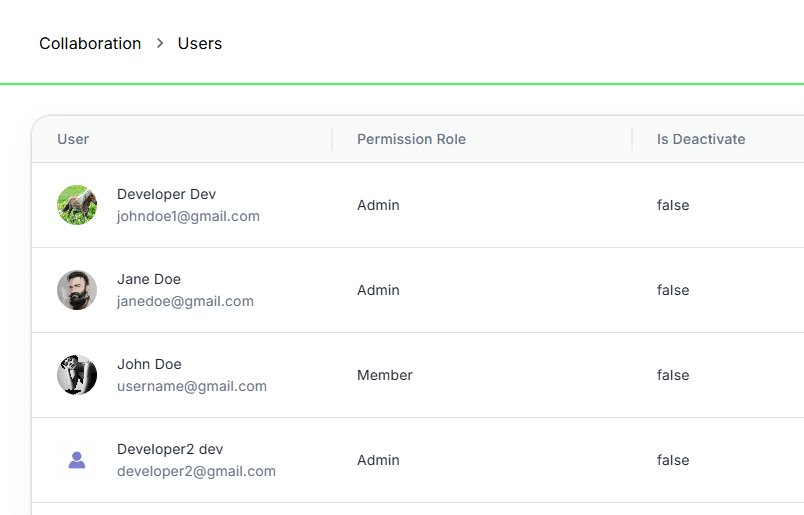Click the Admin role for Jane Doe
This screenshot has height=515, width=804.
point(378,290)
